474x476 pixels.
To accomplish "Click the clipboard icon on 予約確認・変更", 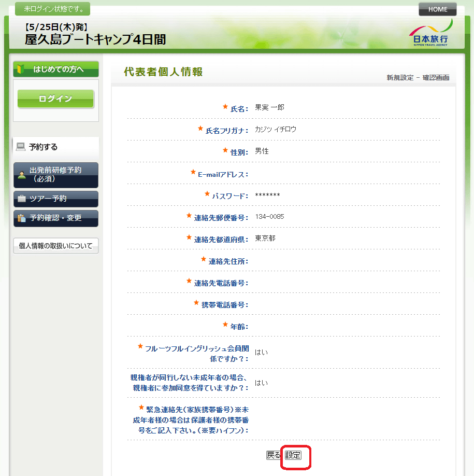I will (x=22, y=218).
